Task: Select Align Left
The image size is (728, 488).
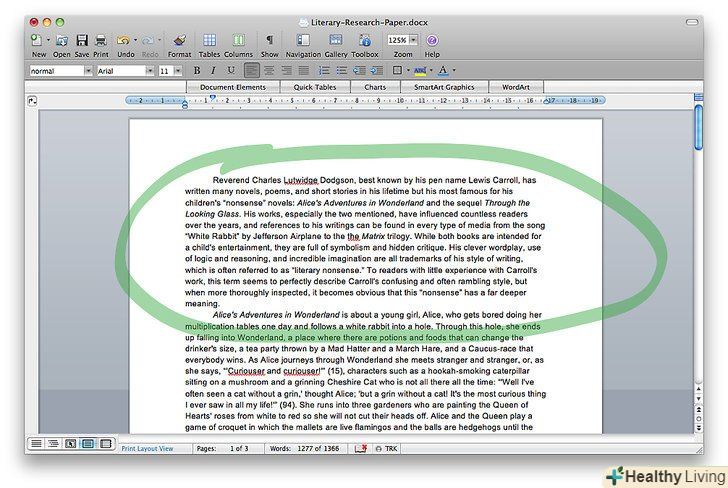Action: [252, 71]
